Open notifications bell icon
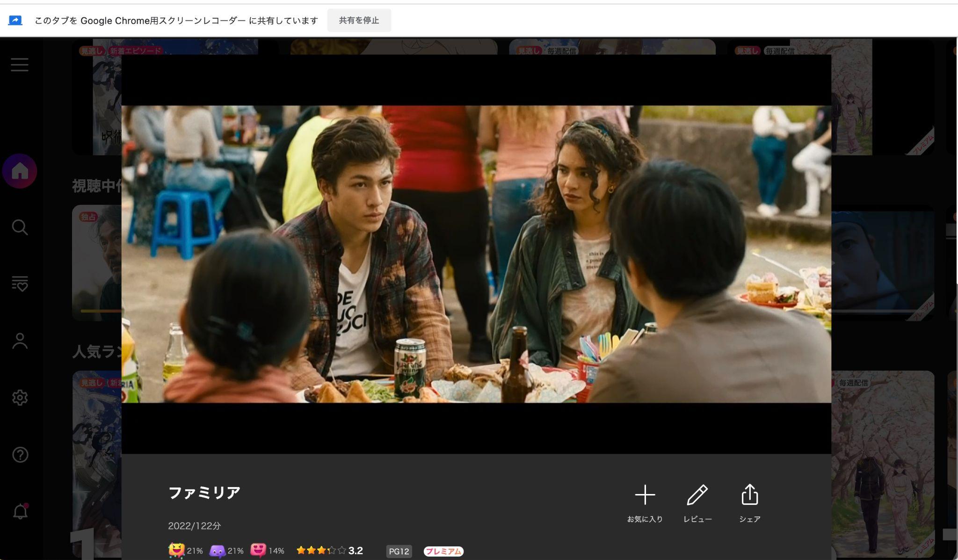The height and width of the screenshot is (560, 958). tap(20, 511)
